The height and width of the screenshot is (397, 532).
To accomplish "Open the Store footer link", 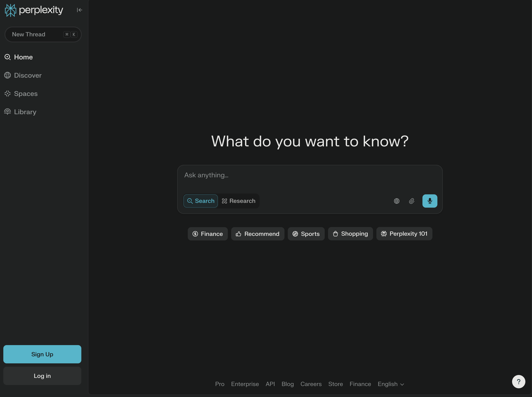I will point(335,384).
